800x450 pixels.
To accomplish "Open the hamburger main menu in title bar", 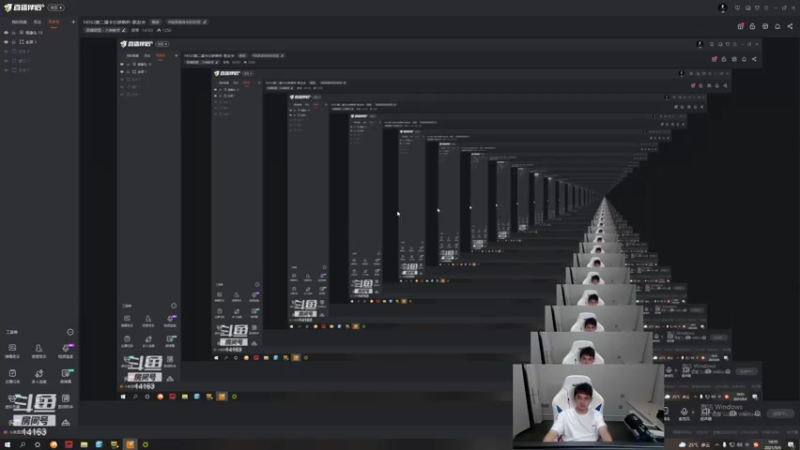I will [766, 8].
